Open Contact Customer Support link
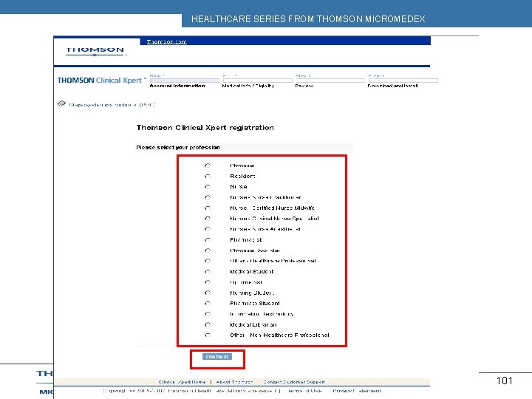Screen dimensions: 532x399 pyautogui.click(x=294, y=382)
